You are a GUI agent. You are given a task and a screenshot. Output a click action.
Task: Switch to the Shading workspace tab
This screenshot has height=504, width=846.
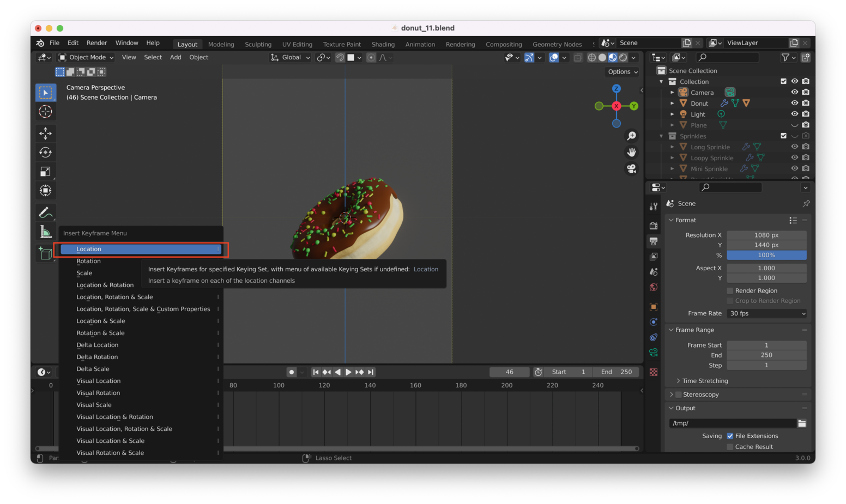click(x=383, y=44)
